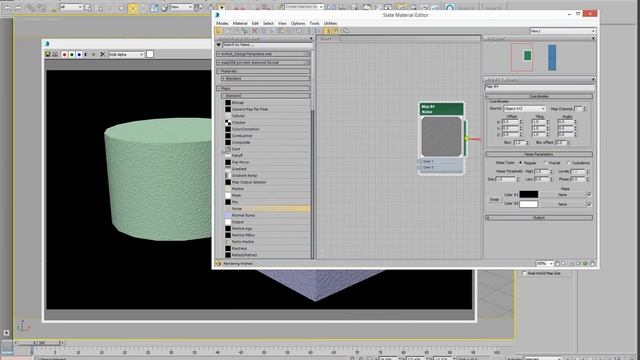This screenshot has width=640, height=360.
Task: Collapse the Coordinates rollout
Action: (x=539, y=96)
